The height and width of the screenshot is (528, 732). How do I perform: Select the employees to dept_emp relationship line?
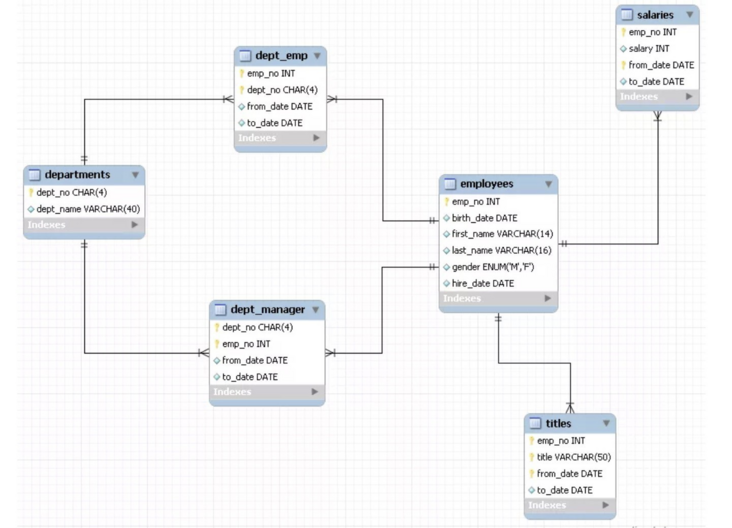383,159
